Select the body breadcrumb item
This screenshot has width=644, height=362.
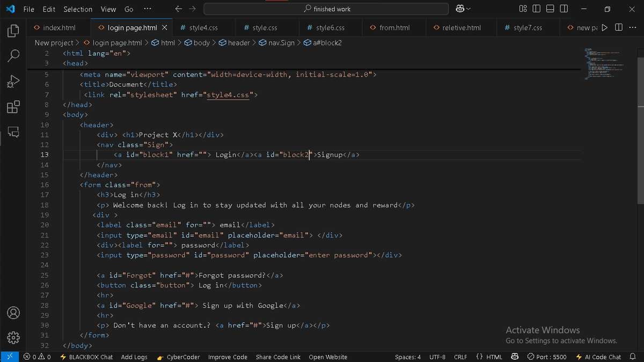(x=197, y=42)
